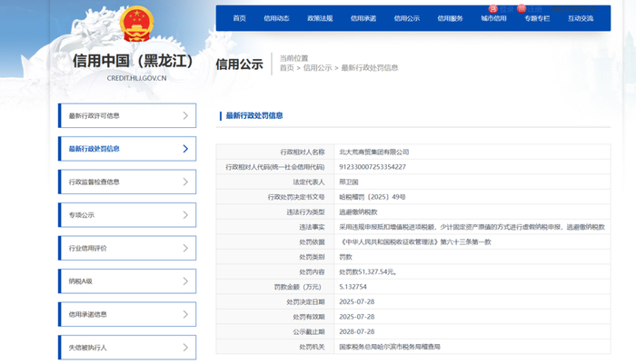636x364 pixels.
Task: Click document number 哈税稽罚〔2025〕49号
Action: pos(373,197)
